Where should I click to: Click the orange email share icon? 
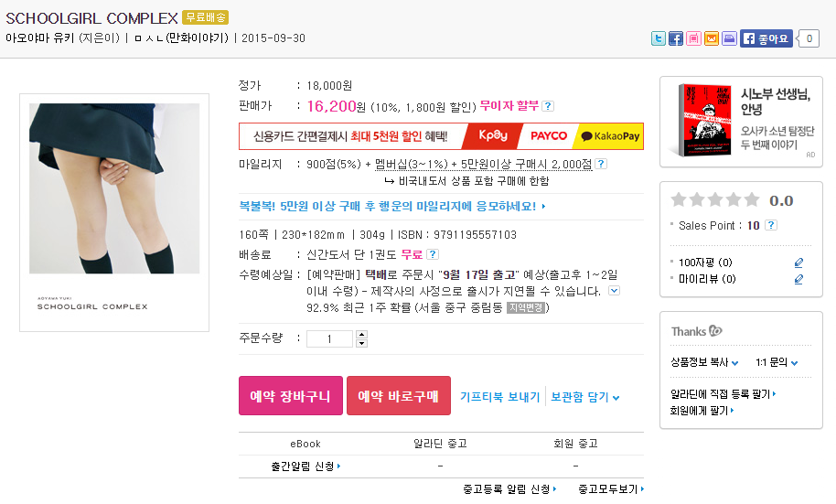(712, 38)
